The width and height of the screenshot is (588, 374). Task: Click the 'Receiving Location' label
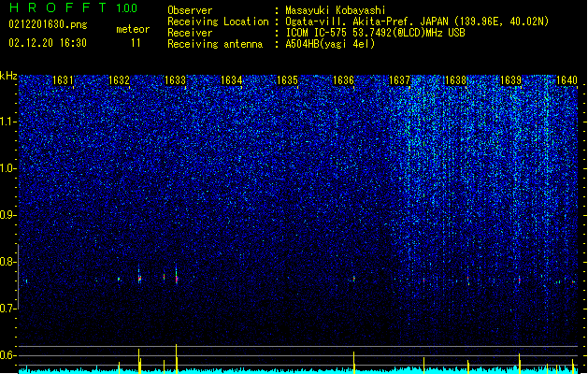point(218,22)
